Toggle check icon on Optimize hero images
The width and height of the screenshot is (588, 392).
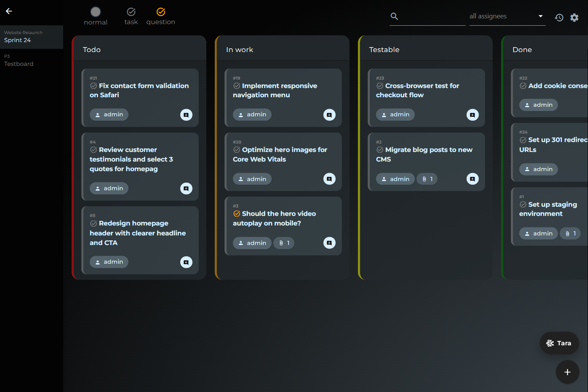pyautogui.click(x=237, y=150)
